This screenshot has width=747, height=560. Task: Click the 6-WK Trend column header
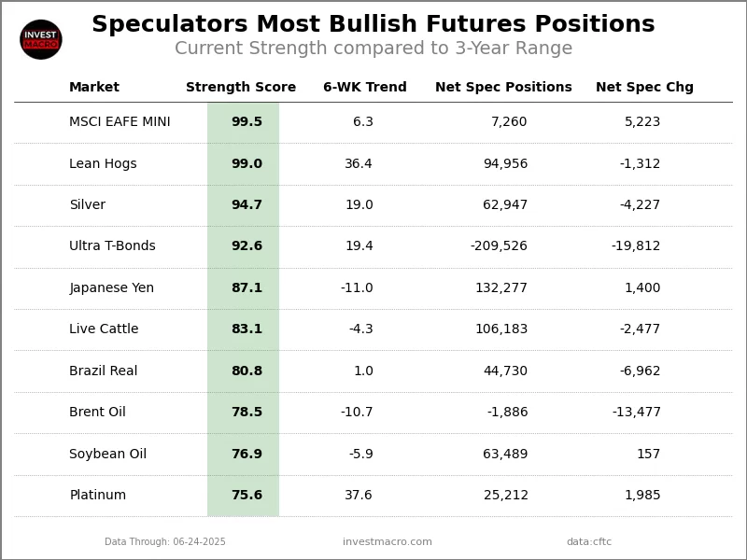point(364,88)
